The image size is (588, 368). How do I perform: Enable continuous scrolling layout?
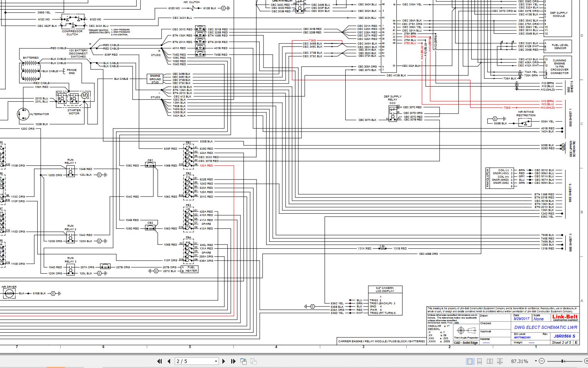coord(480,361)
